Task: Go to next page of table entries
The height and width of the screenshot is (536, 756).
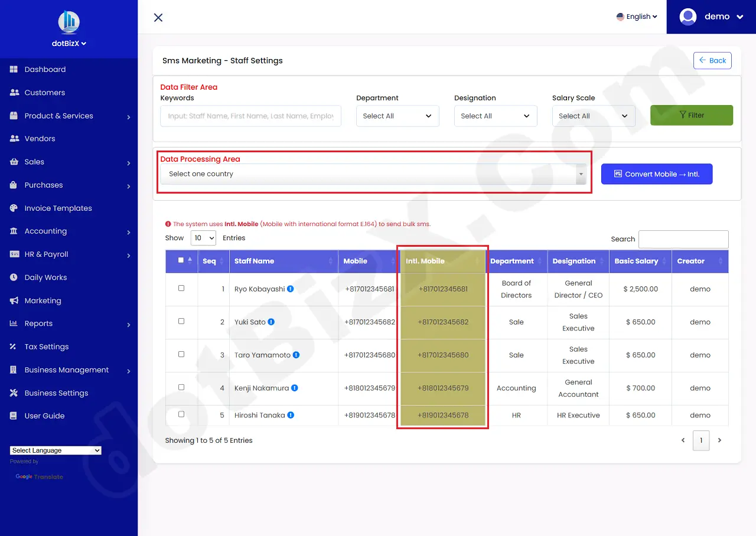Action: (719, 440)
